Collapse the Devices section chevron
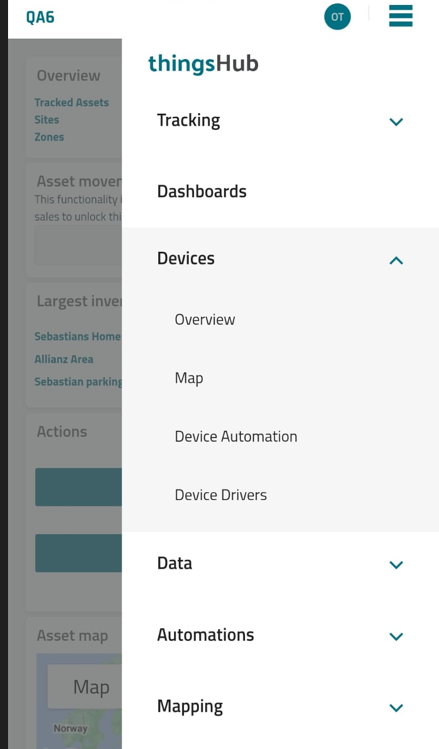 [x=396, y=260]
